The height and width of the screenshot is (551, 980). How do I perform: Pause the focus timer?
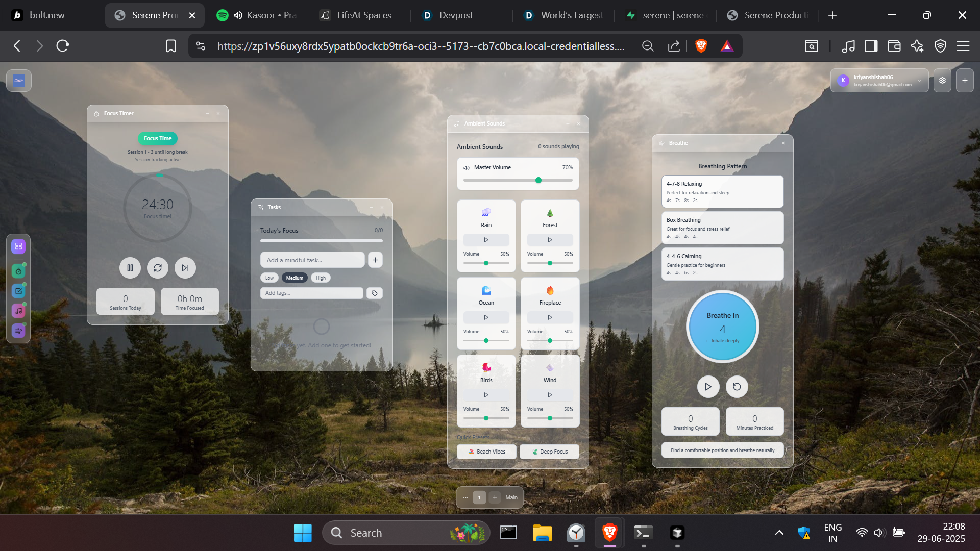coord(130,268)
